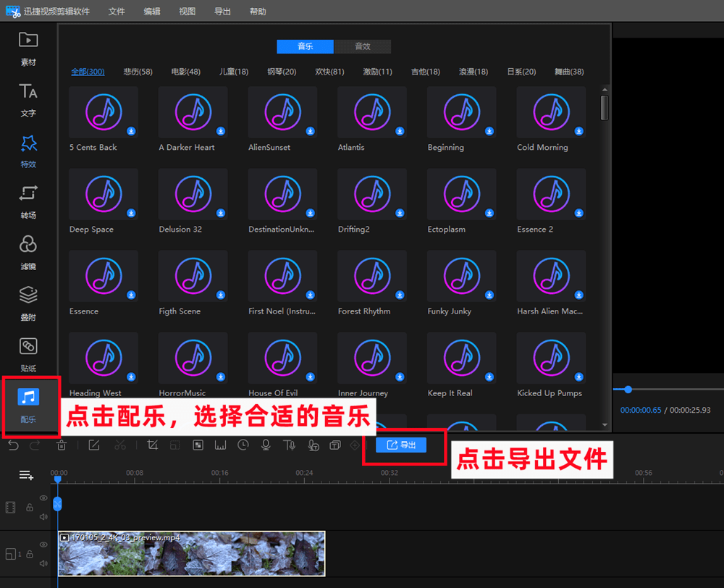This screenshot has height=588, width=724.
Task: Select the crop tool icon
Action: 152,445
